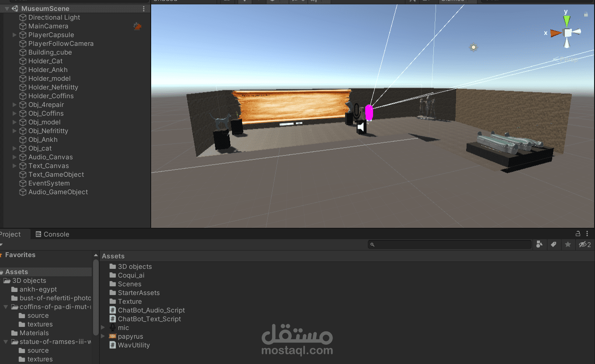
Task: Toggle the Scene view gizmo rotation lock
Action: coord(586,14)
